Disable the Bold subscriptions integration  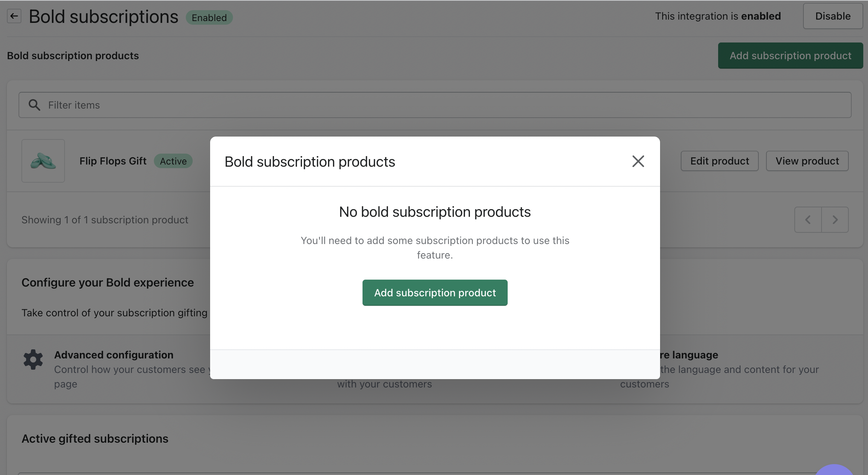[833, 16]
